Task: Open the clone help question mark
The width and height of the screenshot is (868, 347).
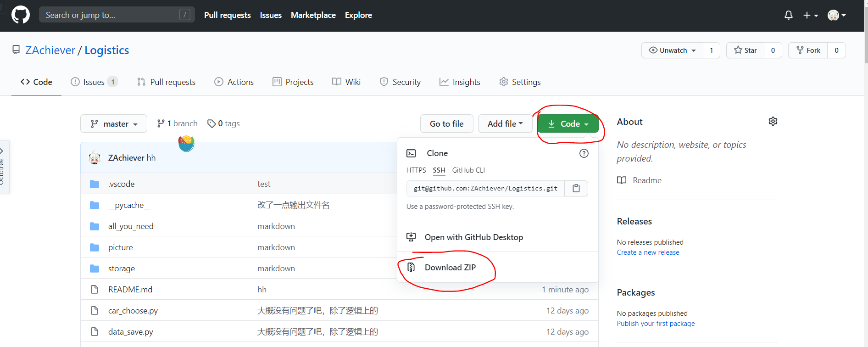Action: click(x=584, y=153)
